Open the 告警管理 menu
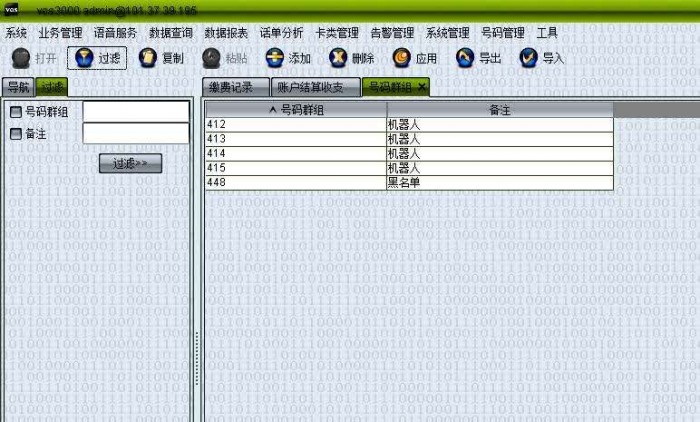The height and width of the screenshot is (422, 700). (392, 33)
